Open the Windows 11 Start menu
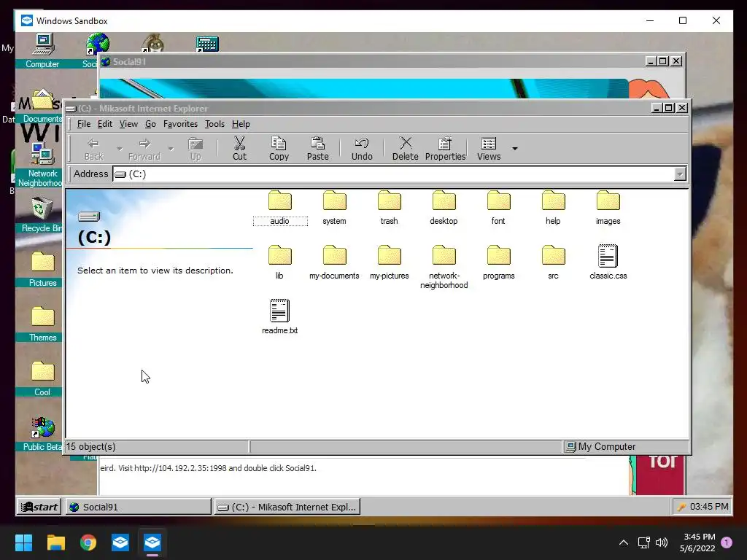The height and width of the screenshot is (560, 747). (23, 542)
